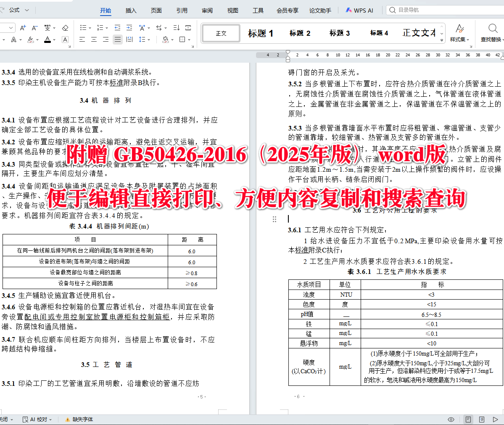This screenshot has height=425, width=504.
Task: Click the text direction arrows icon
Action: pyautogui.click(x=159, y=28)
